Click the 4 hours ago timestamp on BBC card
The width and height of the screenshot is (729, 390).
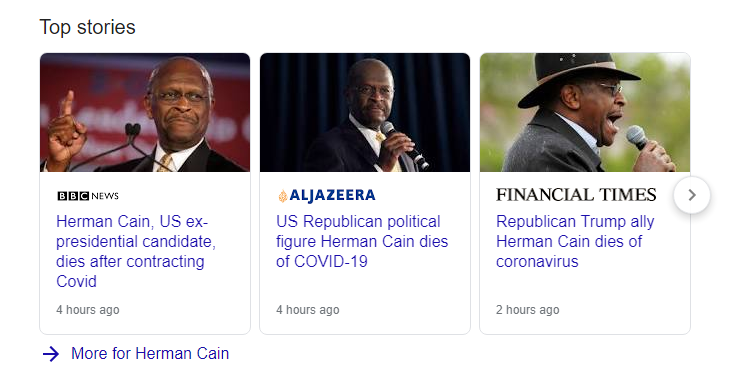88,310
